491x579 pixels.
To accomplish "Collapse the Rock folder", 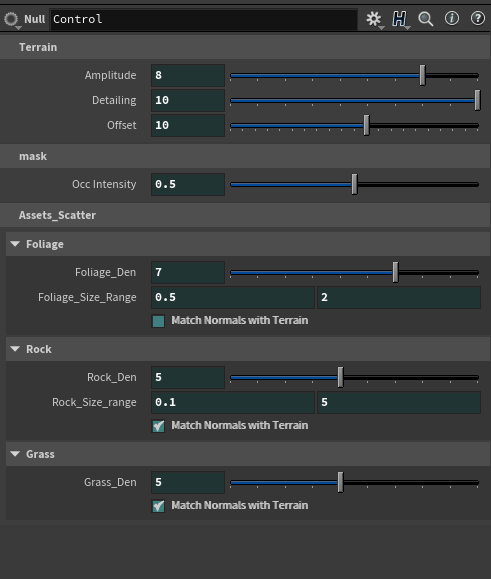I will tap(15, 349).
